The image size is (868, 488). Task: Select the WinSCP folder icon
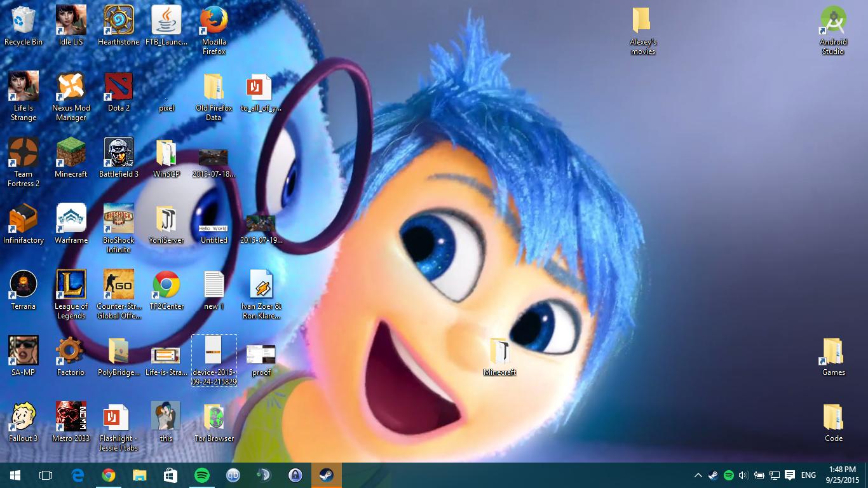(x=166, y=158)
